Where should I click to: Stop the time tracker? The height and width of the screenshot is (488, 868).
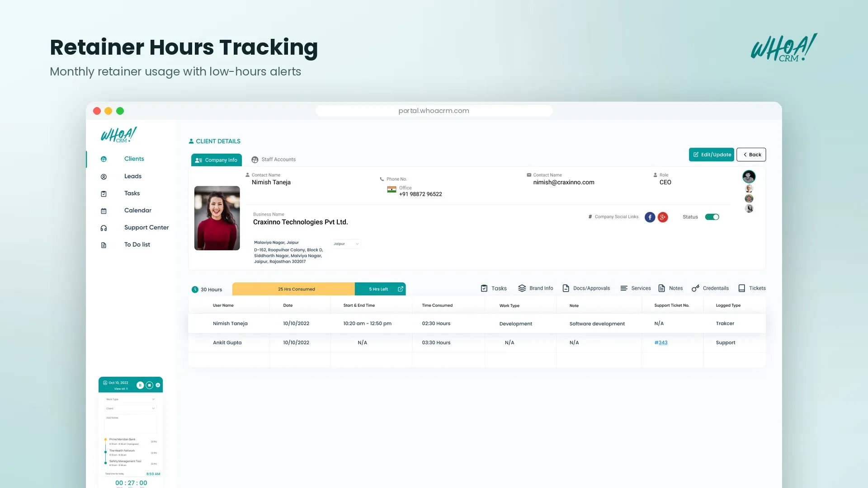149,385
